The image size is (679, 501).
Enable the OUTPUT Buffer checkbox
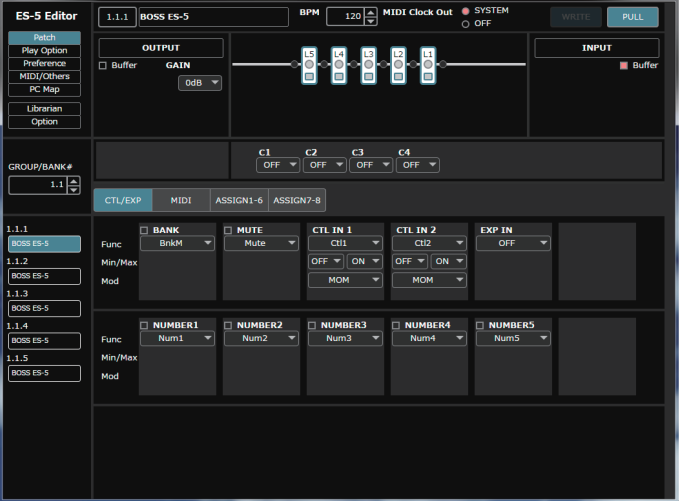coord(103,65)
